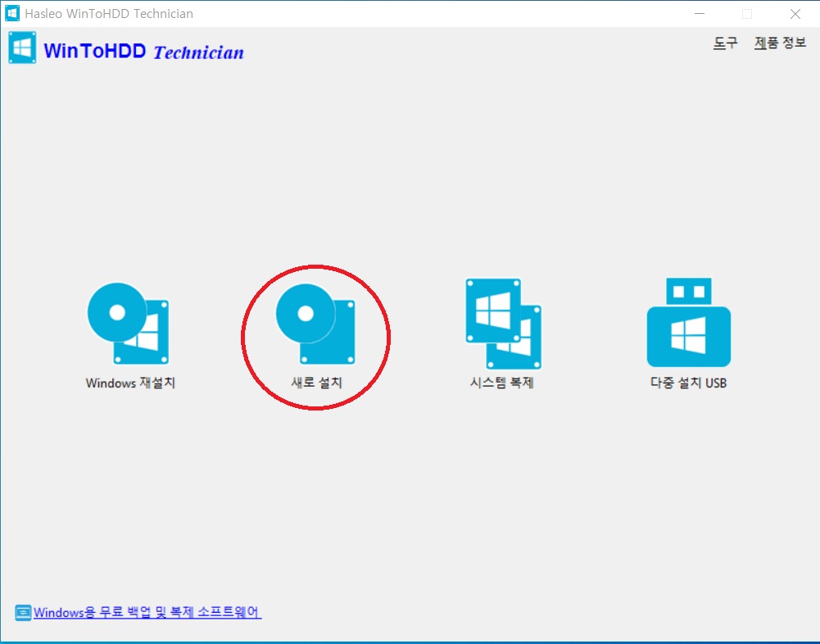The height and width of the screenshot is (644, 820).
Task: Launch the 시스템 복제 clone icon
Action: (x=503, y=324)
